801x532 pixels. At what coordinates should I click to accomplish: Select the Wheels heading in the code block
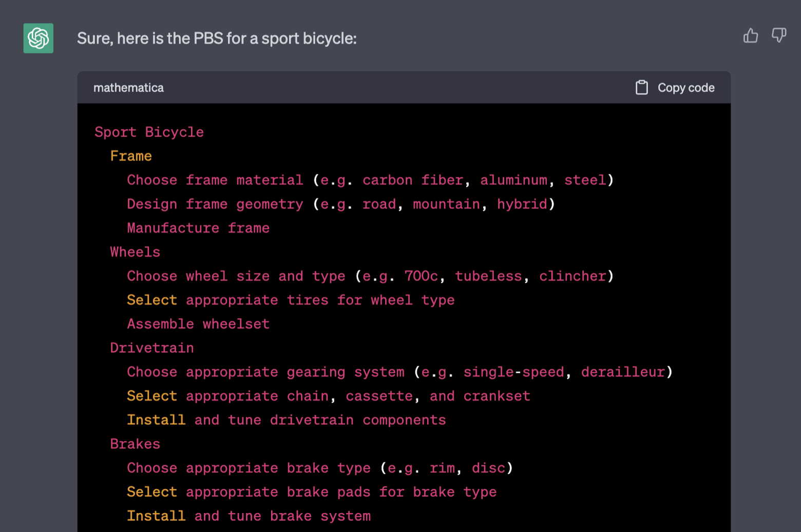point(135,251)
